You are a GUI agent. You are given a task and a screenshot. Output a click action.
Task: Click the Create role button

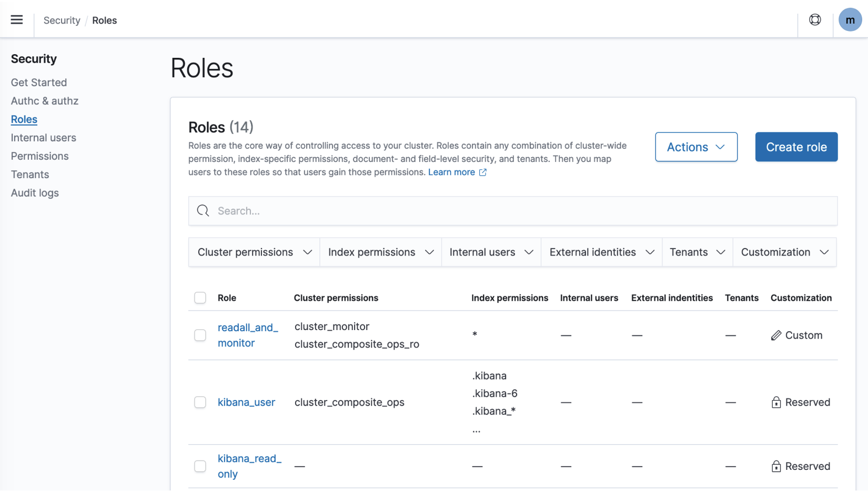pyautogui.click(x=796, y=147)
